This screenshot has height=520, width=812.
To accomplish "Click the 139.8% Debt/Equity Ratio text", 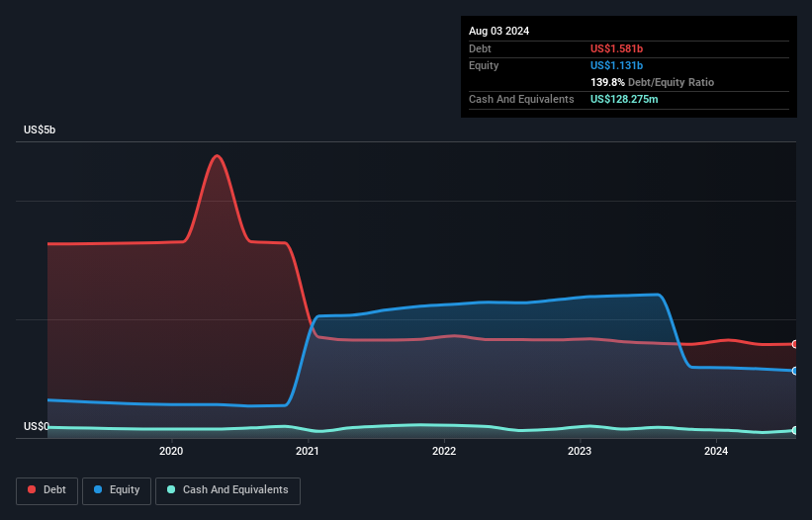I will click(x=652, y=82).
